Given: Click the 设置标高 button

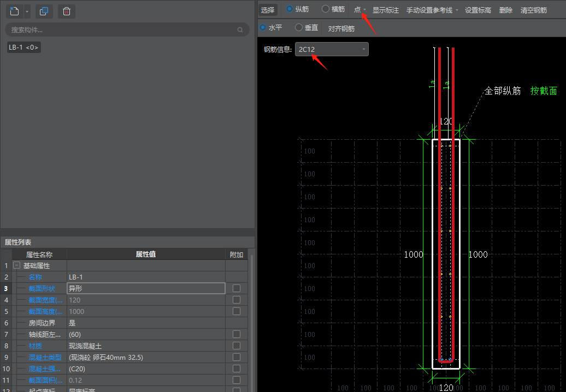Looking at the screenshot, I should point(478,10).
